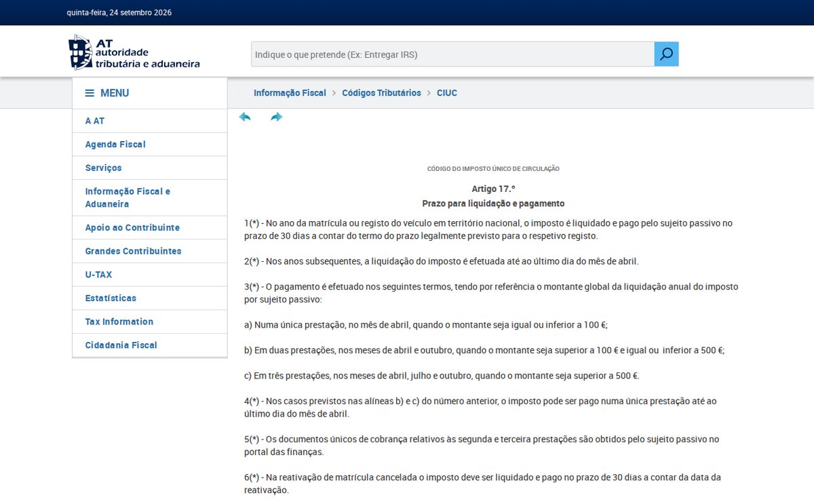814x504 pixels.
Task: Go forward with the right arrow icon
Action: (276, 117)
